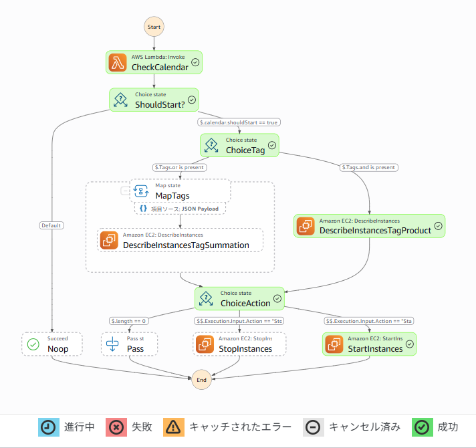Viewport: 476px width, 448px height.
Task: Click the MapTags map state icon
Action: [x=142, y=191]
